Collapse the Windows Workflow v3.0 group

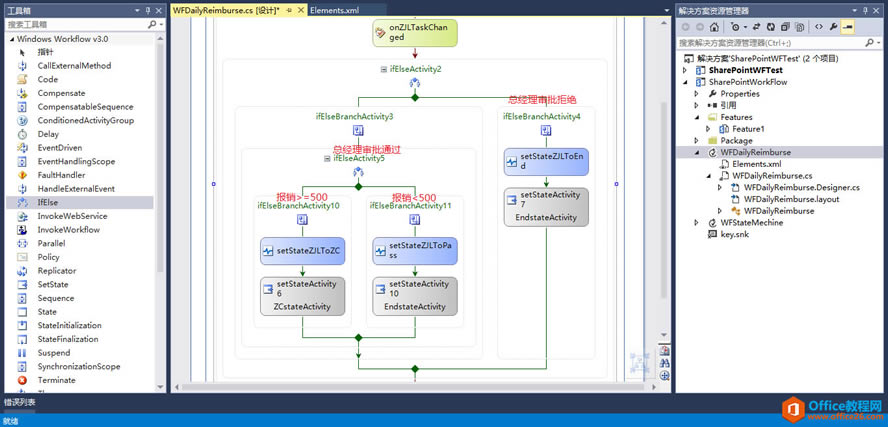click(x=10, y=38)
